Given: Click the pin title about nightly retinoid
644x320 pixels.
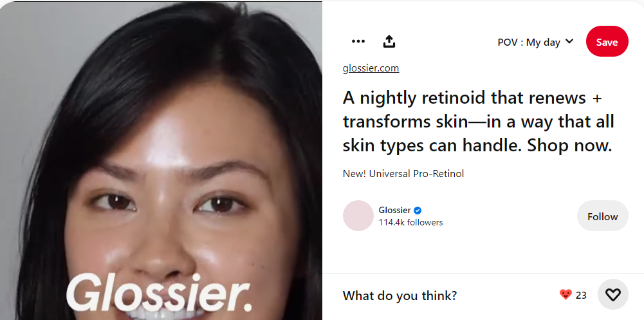Looking at the screenshot, I should click(479, 122).
